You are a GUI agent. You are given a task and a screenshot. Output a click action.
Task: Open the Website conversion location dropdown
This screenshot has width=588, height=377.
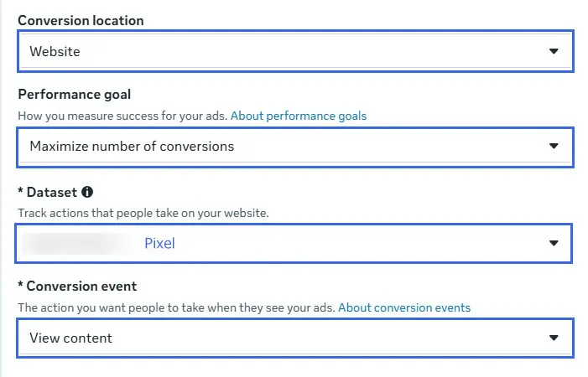[295, 51]
